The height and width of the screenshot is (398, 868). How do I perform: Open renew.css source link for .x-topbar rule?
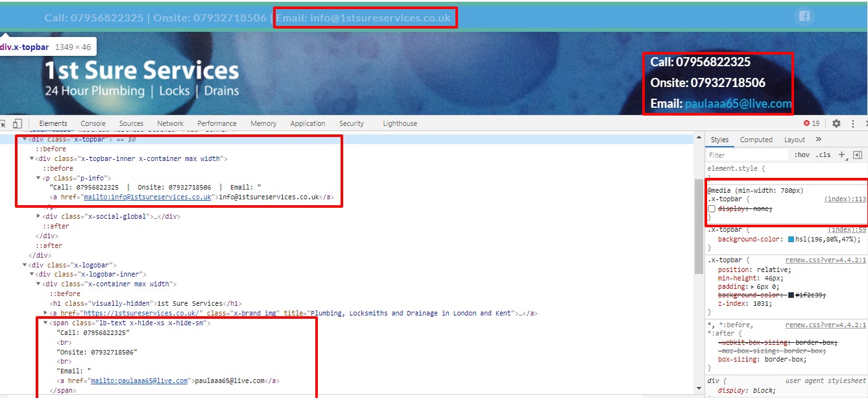[x=826, y=260]
